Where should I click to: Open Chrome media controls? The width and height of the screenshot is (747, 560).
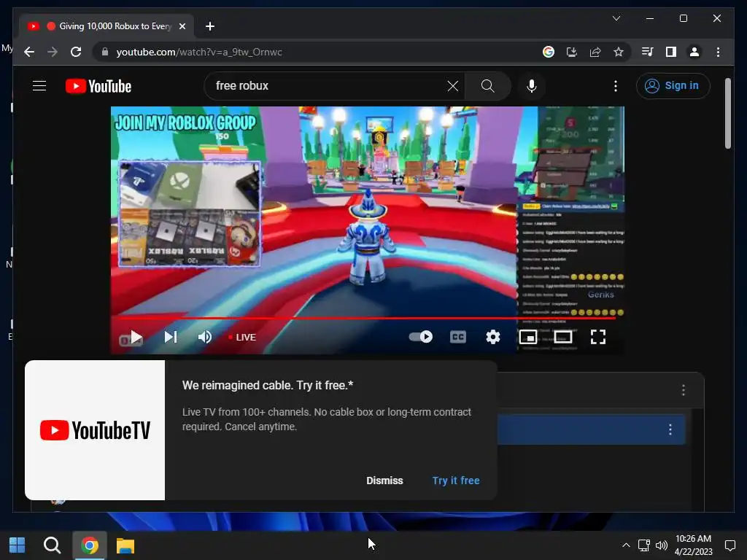pyautogui.click(x=648, y=52)
